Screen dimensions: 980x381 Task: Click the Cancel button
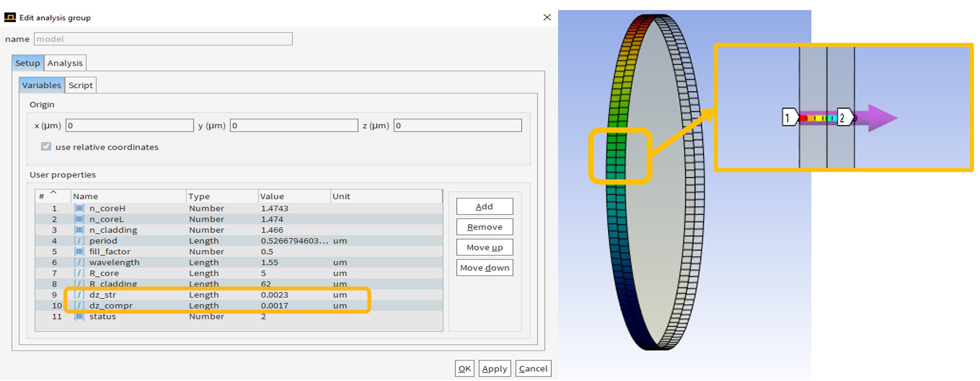[x=533, y=369]
